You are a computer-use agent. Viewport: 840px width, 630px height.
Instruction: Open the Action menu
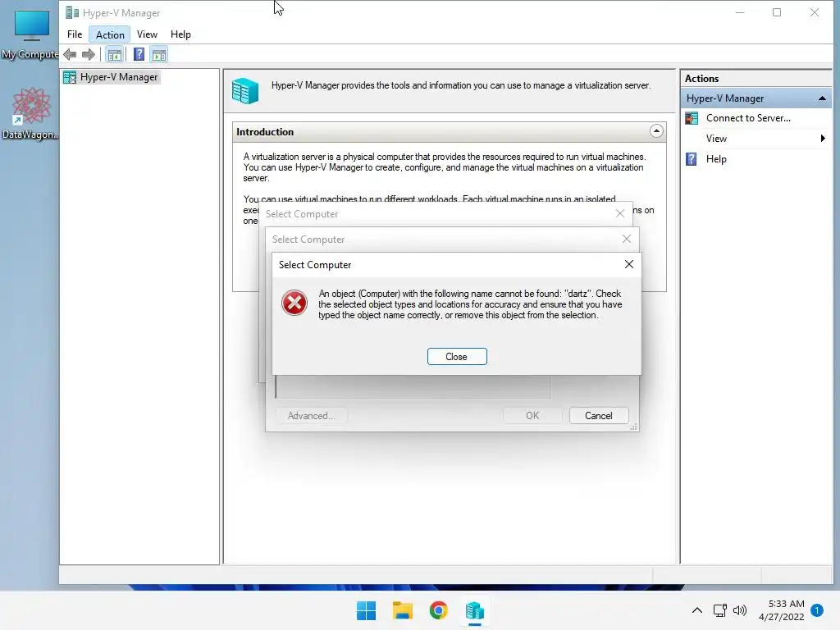point(110,34)
